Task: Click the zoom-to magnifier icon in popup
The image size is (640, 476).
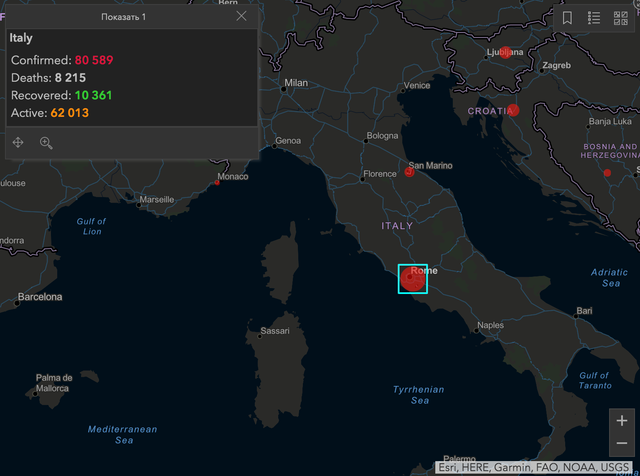Action: coord(46,143)
